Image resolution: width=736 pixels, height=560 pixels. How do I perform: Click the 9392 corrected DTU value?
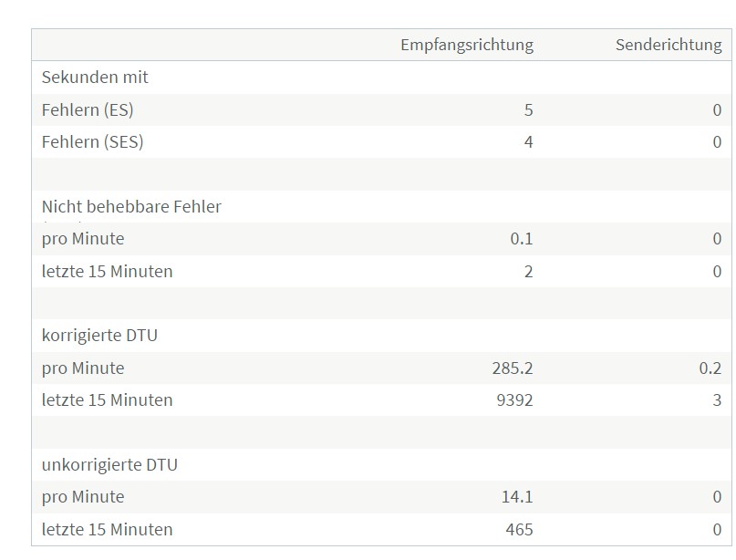click(515, 400)
